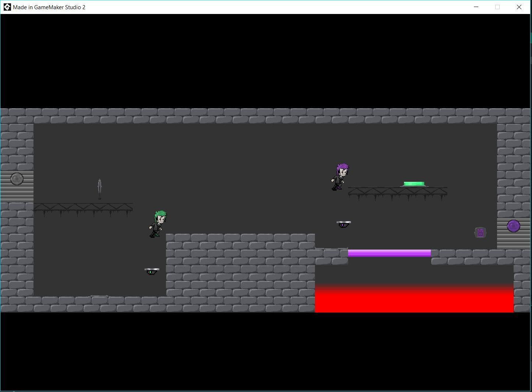Click the green pressure button on the platform
This screenshot has width=532, height=392.
click(x=414, y=184)
